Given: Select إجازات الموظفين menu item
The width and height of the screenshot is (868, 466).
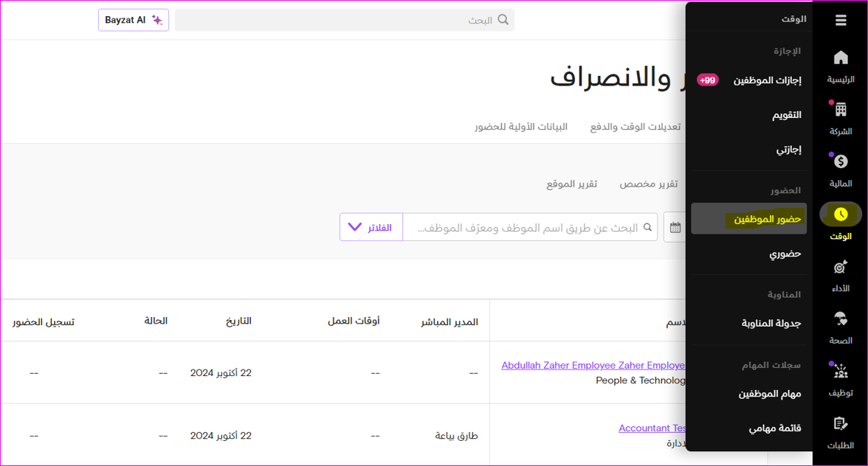Looking at the screenshot, I should (x=767, y=80).
